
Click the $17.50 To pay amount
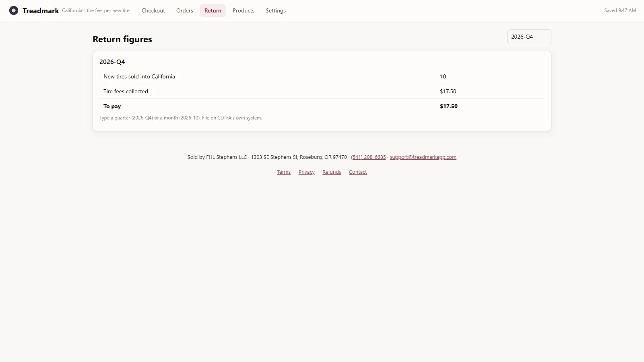tap(449, 107)
